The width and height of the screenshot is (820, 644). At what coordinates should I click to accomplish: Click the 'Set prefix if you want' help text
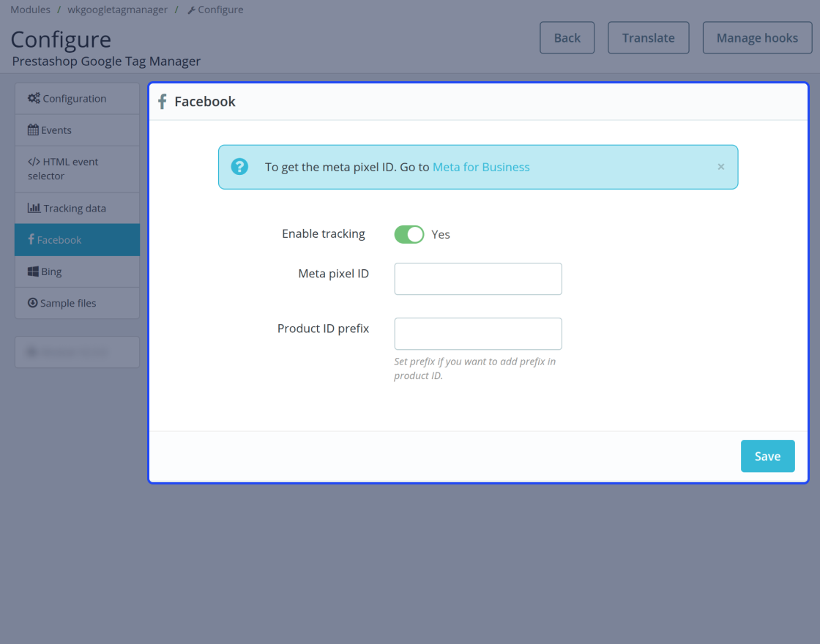pyautogui.click(x=475, y=369)
